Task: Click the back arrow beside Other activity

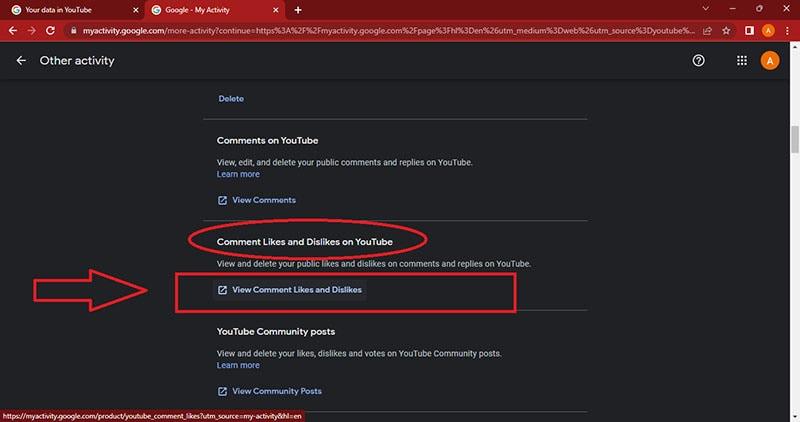Action: pyautogui.click(x=21, y=61)
